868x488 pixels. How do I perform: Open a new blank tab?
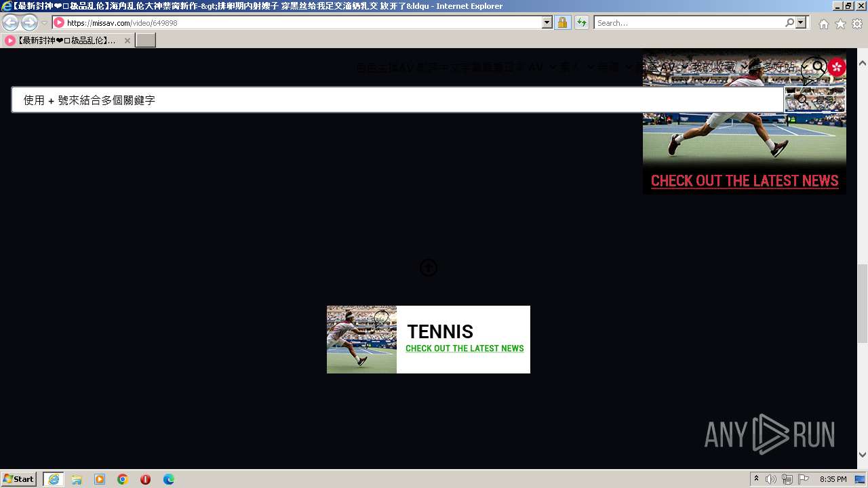[146, 41]
